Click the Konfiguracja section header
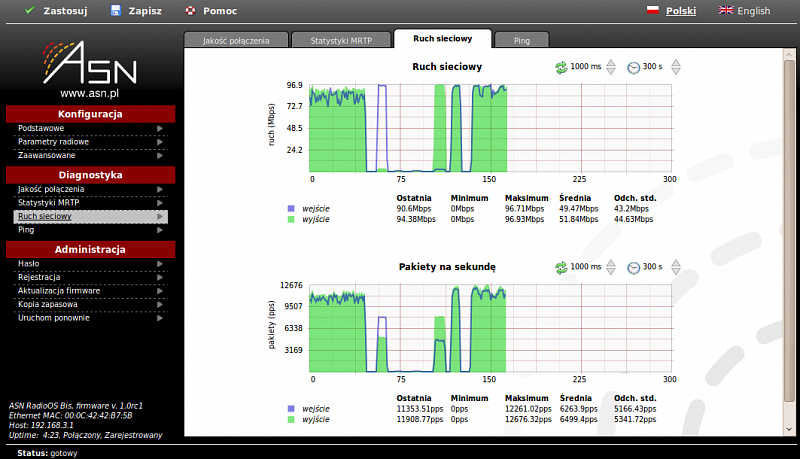 tap(90, 114)
